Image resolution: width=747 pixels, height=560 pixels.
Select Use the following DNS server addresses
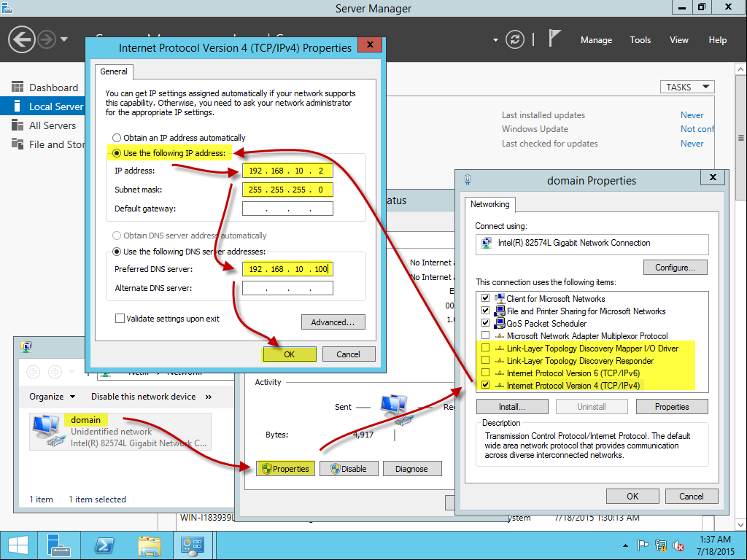click(x=117, y=252)
